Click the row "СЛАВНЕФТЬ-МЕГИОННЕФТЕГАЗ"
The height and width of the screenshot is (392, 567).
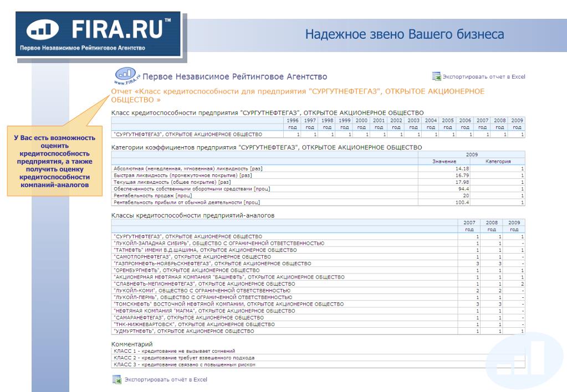click(x=318, y=283)
